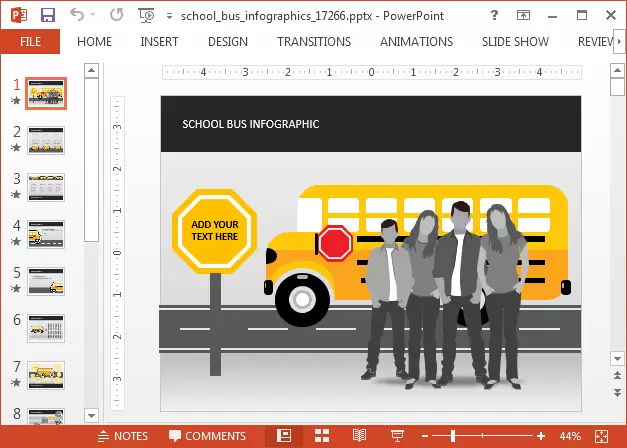The image size is (627, 448).
Task: Start Slide Show from status bar icon
Action: pyautogui.click(x=396, y=436)
